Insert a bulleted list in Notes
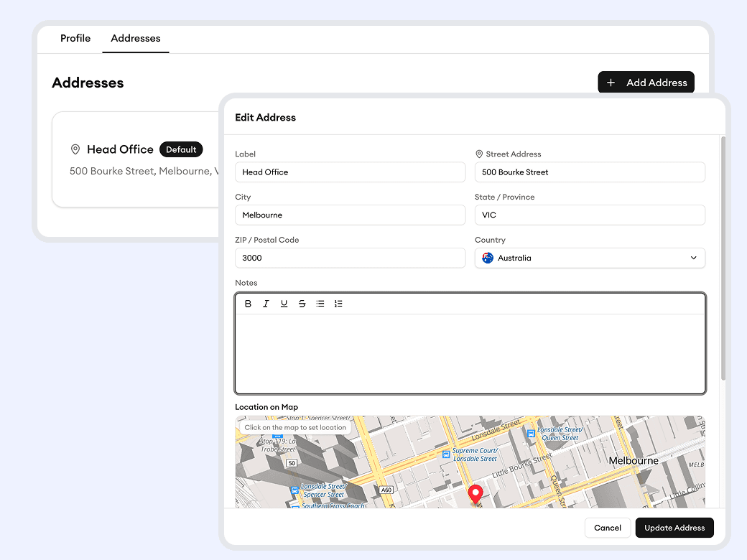Viewport: 747px width, 560px height. click(x=320, y=303)
